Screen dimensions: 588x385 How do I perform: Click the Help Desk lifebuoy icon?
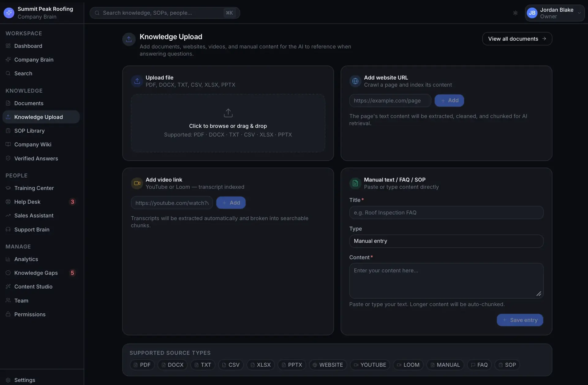8,202
